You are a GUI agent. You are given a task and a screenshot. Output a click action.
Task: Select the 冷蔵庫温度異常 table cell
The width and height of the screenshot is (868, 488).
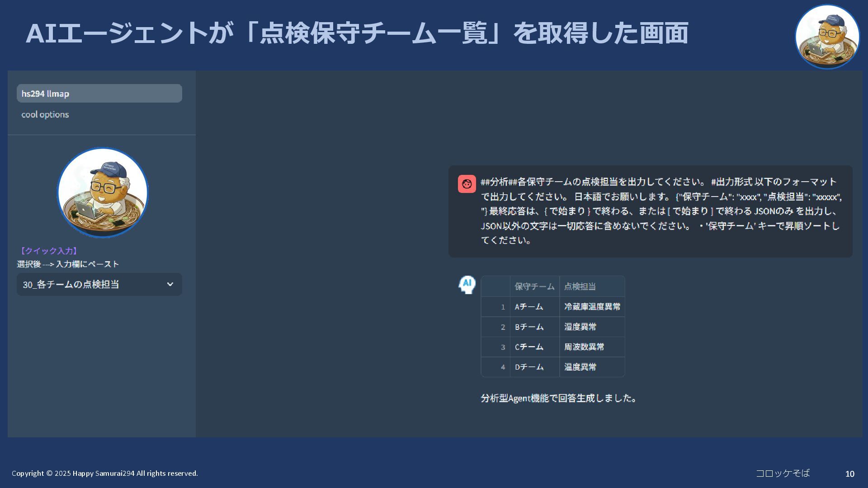(592, 307)
